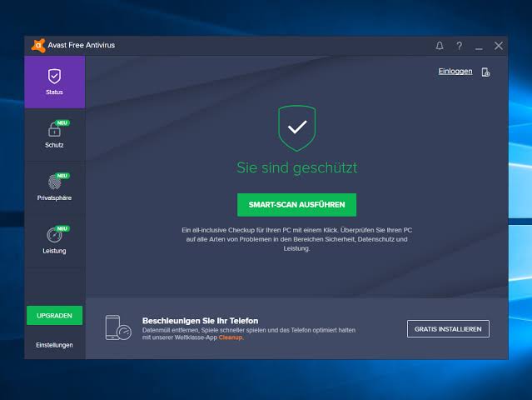
Task: Click the Einloggen link
Action: 455,72
